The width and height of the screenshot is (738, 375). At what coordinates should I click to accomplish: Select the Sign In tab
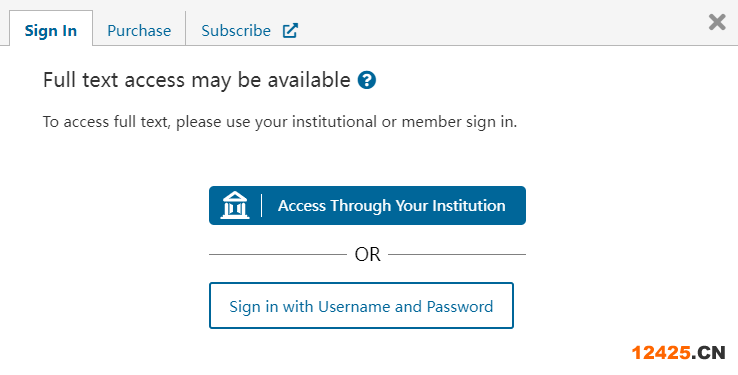(51, 31)
